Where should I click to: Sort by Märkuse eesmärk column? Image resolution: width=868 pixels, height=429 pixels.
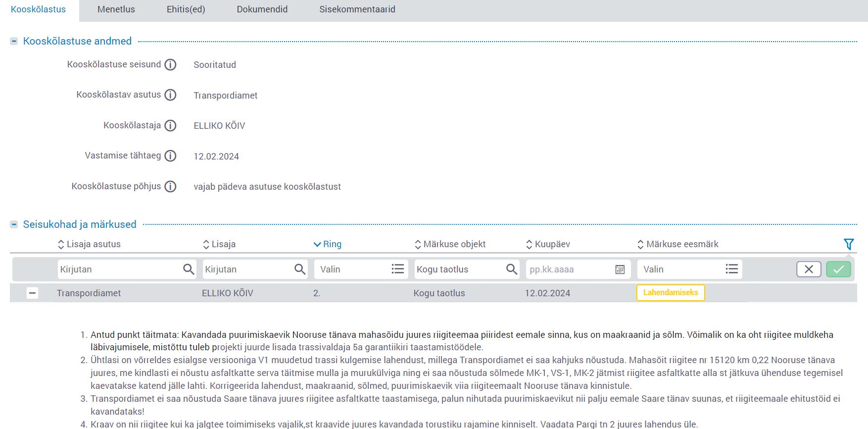(x=677, y=244)
